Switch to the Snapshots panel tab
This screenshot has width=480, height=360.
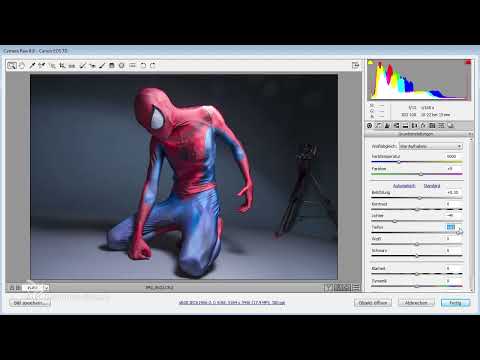point(450,125)
